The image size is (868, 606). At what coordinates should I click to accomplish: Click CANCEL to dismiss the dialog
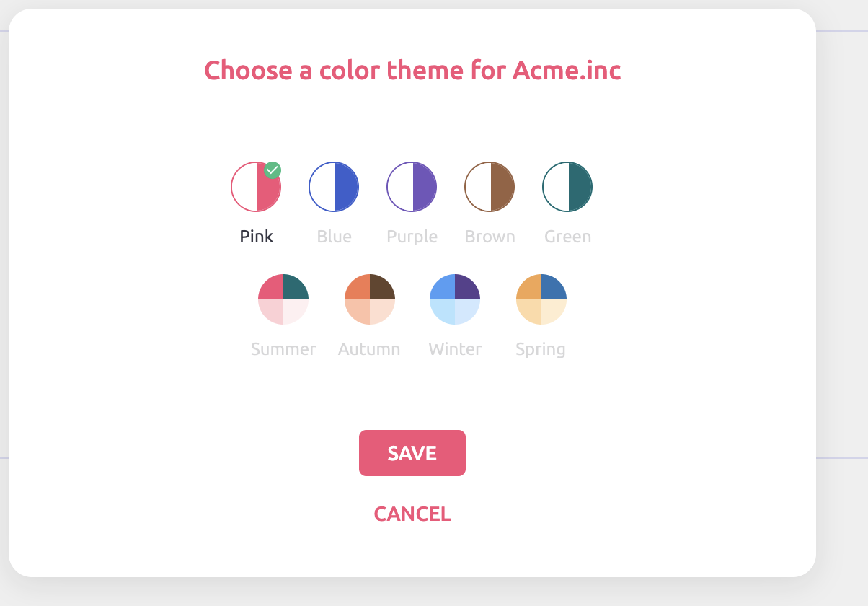click(x=411, y=514)
